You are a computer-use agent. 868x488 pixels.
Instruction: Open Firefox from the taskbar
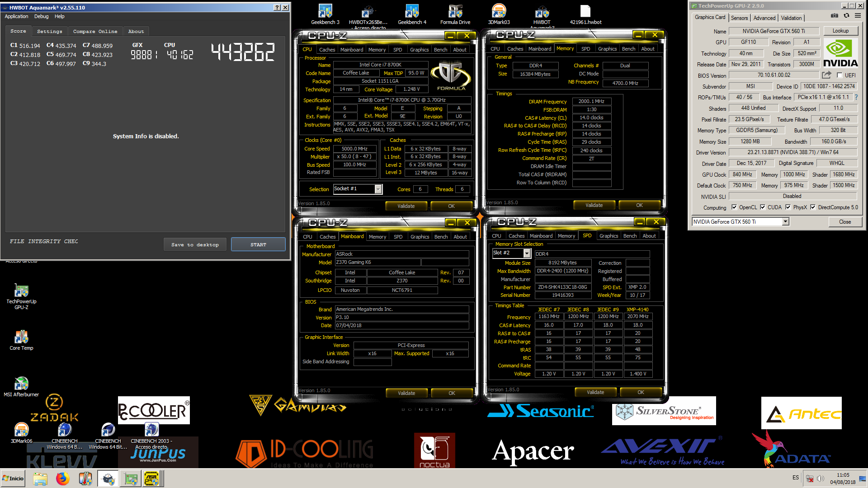63,479
